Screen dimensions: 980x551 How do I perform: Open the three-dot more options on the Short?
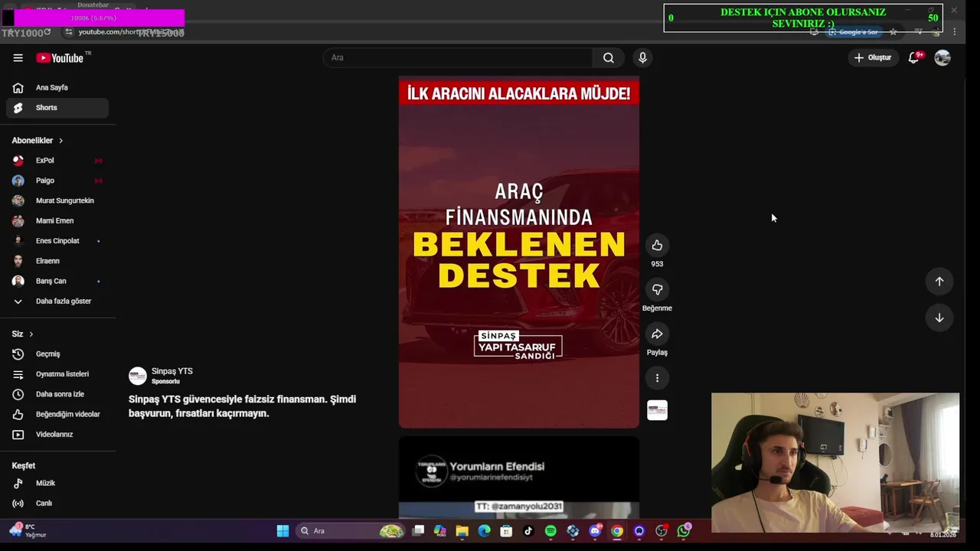(657, 378)
